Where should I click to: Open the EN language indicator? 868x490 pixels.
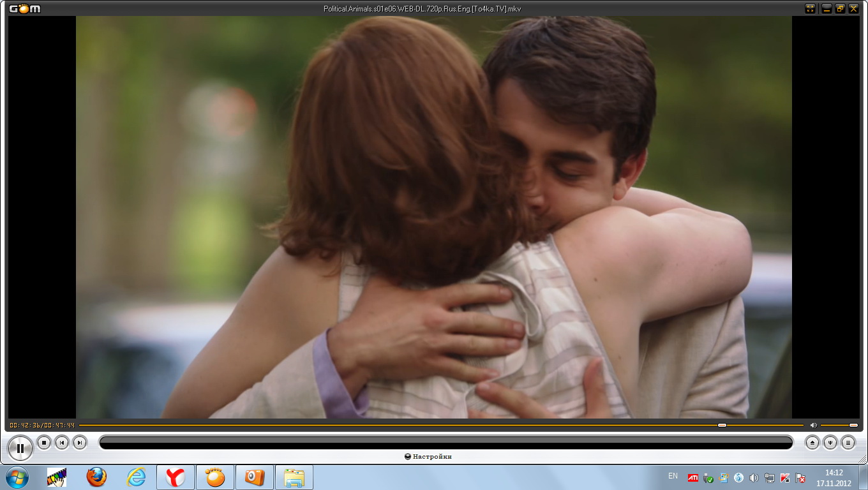[x=673, y=476]
